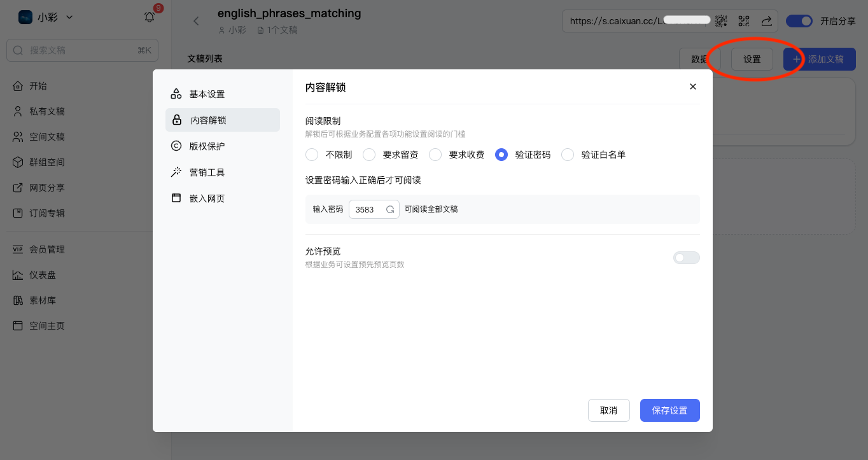Open 私有文稿 in the sidebar
This screenshot has width=868, height=460.
pyautogui.click(x=47, y=111)
